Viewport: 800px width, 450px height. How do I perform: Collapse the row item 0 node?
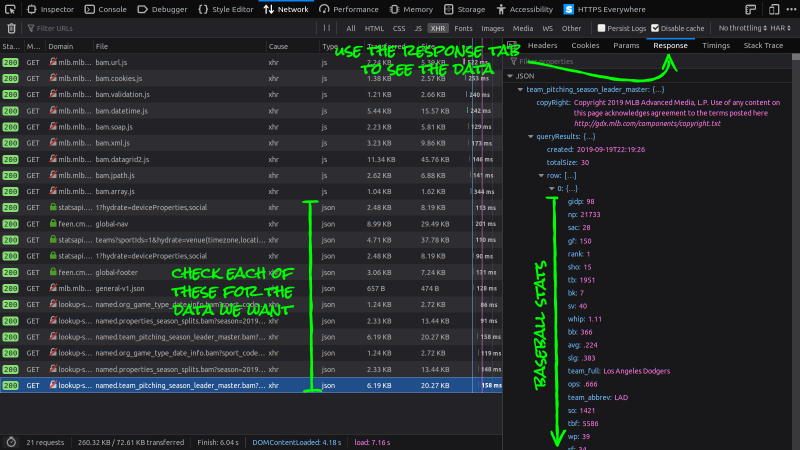point(552,188)
